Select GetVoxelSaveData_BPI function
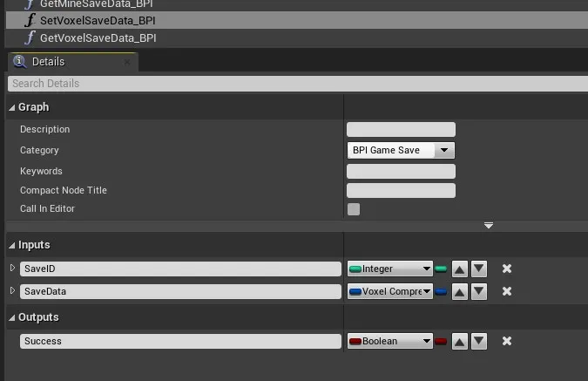Screen dimensions: 588x381 coord(98,37)
